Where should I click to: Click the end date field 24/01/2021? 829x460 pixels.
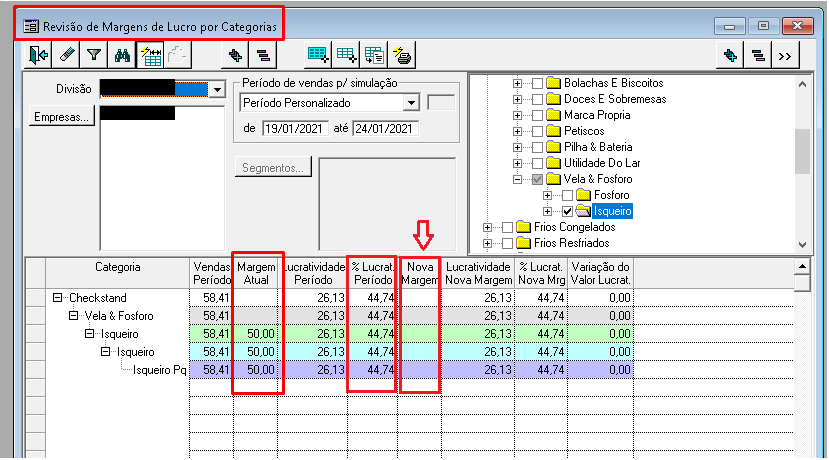pos(385,128)
